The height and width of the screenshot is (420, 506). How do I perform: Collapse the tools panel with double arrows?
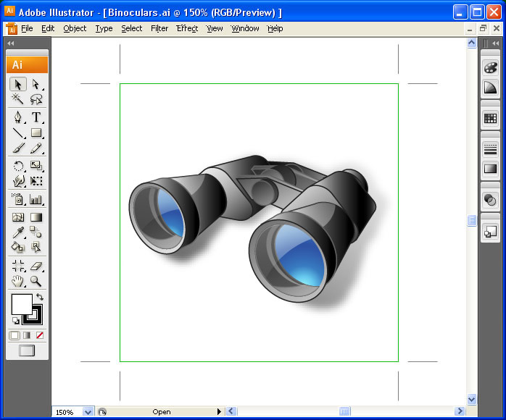[x=10, y=43]
